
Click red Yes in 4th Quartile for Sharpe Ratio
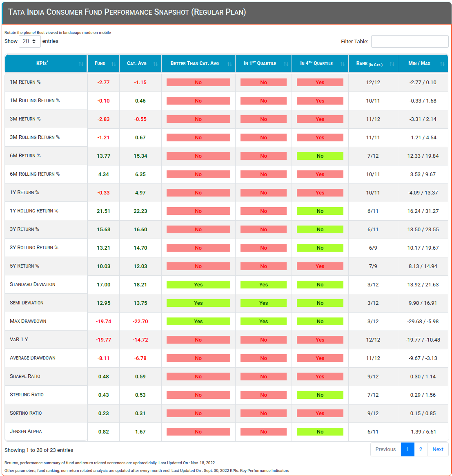[320, 376]
